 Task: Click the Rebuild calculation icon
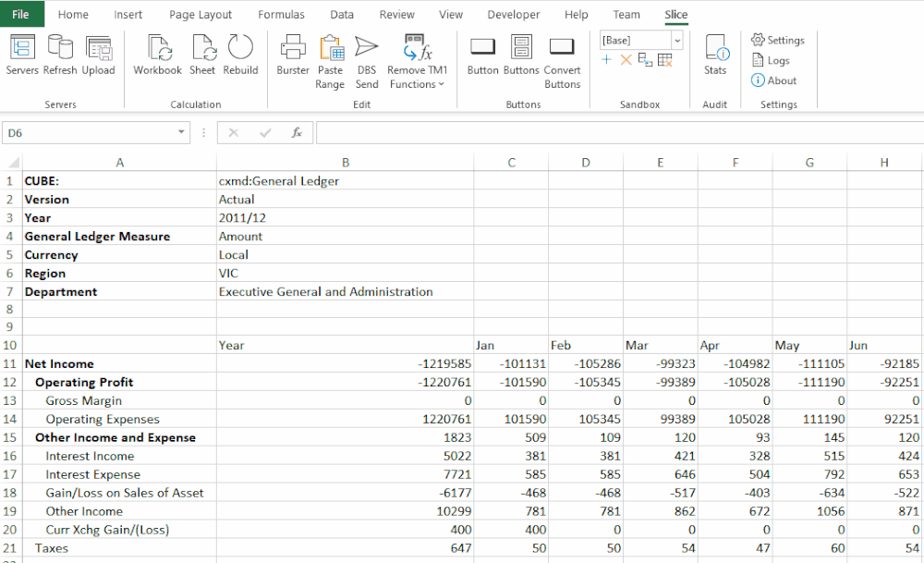240,55
